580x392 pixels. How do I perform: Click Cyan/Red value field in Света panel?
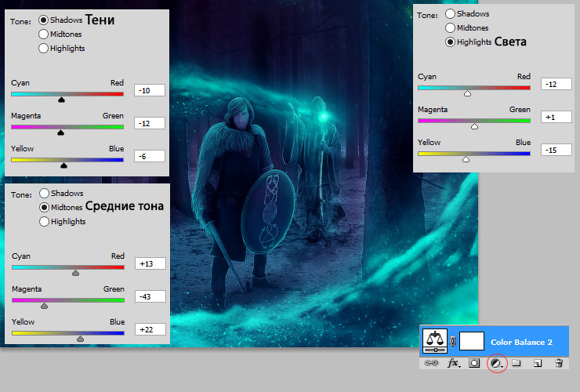coord(556,84)
